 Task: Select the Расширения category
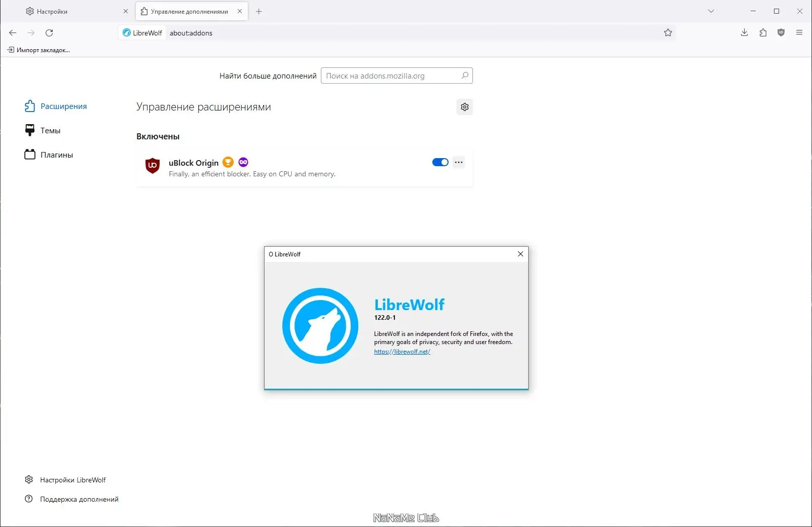(56, 106)
